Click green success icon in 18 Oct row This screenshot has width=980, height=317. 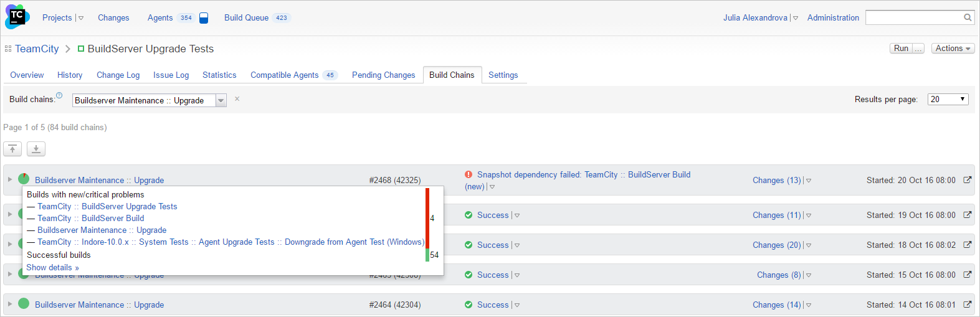click(469, 245)
